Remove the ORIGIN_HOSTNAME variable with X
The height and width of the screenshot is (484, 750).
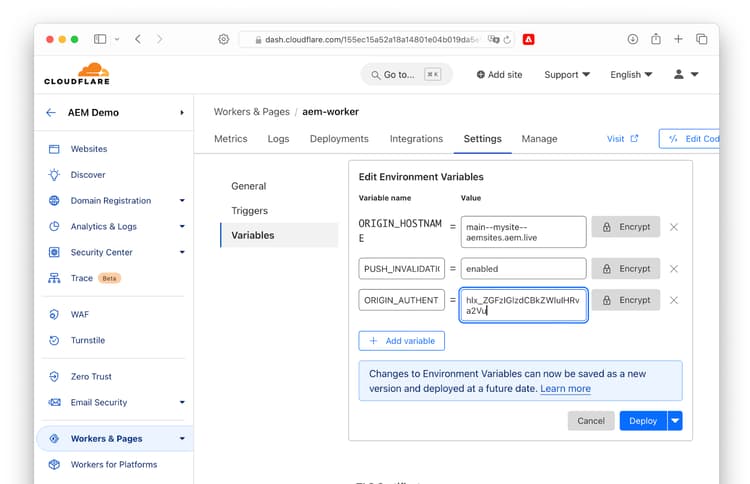click(x=673, y=227)
